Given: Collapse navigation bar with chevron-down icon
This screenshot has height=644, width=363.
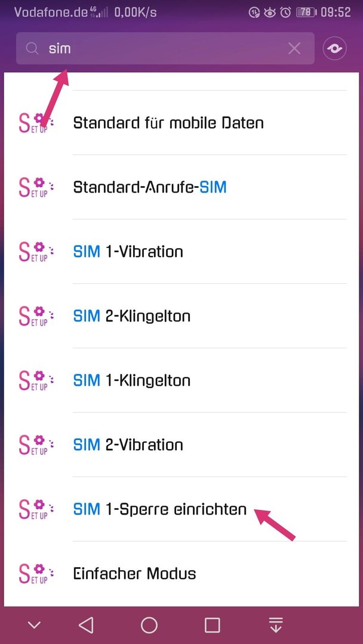Looking at the screenshot, I should pos(34,625).
